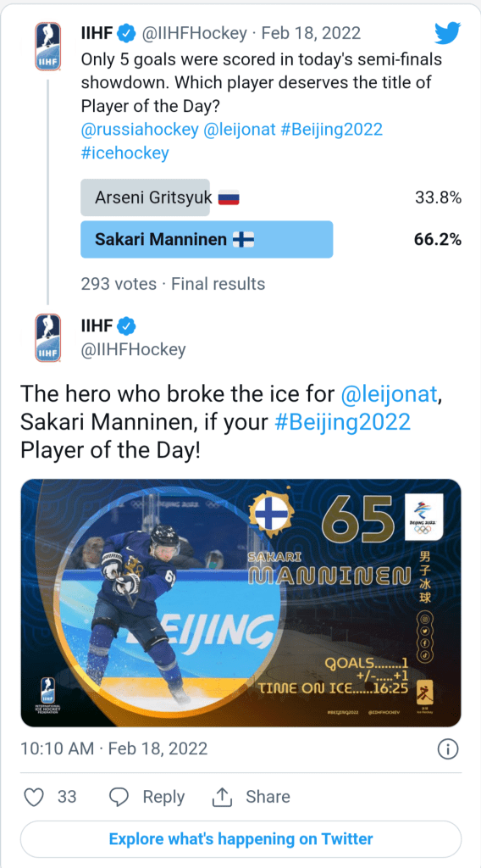
Task: Open the @IIHFHockey handle below IIHF
Action: click(133, 350)
